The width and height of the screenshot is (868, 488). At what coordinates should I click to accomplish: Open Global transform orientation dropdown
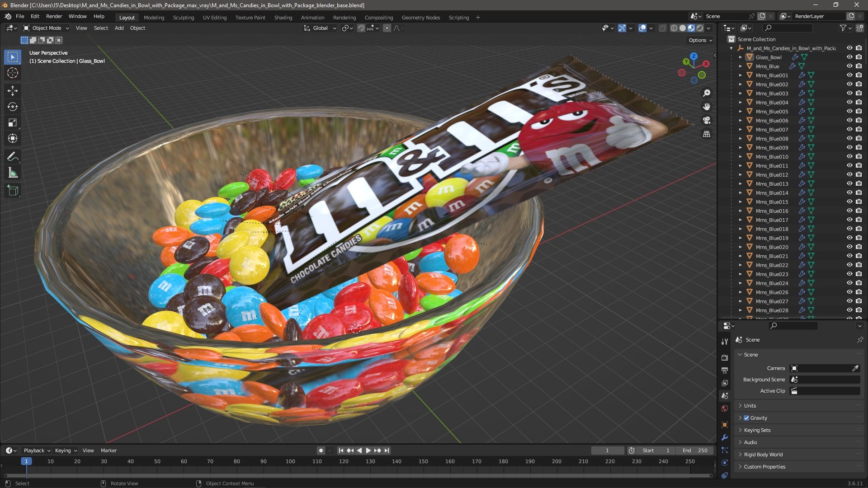pyautogui.click(x=320, y=28)
